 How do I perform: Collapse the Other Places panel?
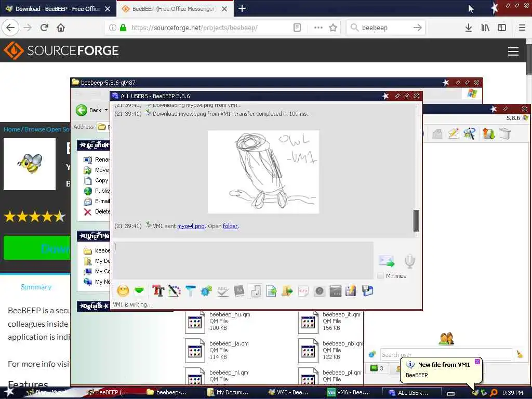click(94, 236)
